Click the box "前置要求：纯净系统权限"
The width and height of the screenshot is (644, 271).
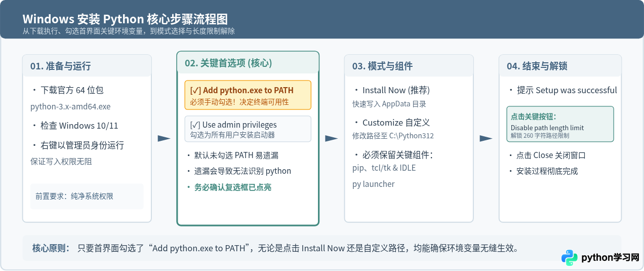coord(87,197)
